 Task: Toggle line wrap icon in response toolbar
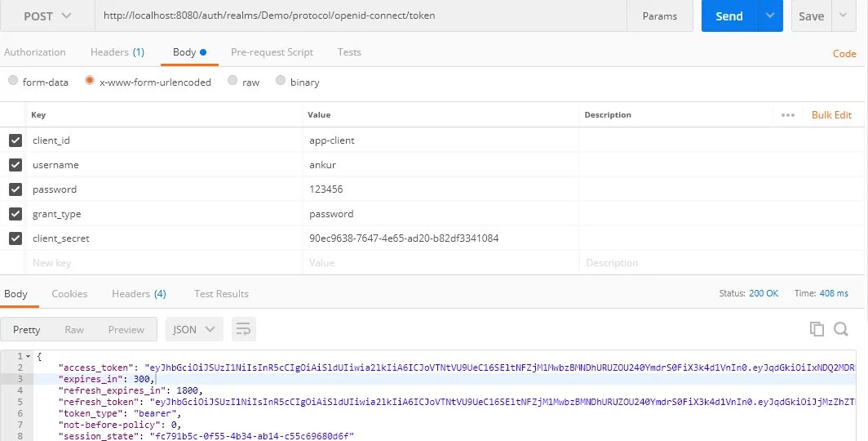(x=244, y=329)
